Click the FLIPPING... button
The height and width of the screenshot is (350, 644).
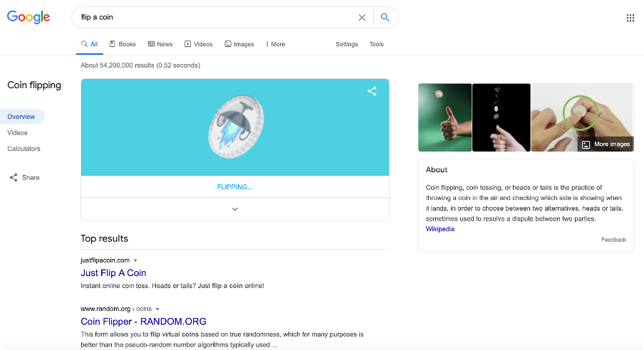[x=235, y=186]
